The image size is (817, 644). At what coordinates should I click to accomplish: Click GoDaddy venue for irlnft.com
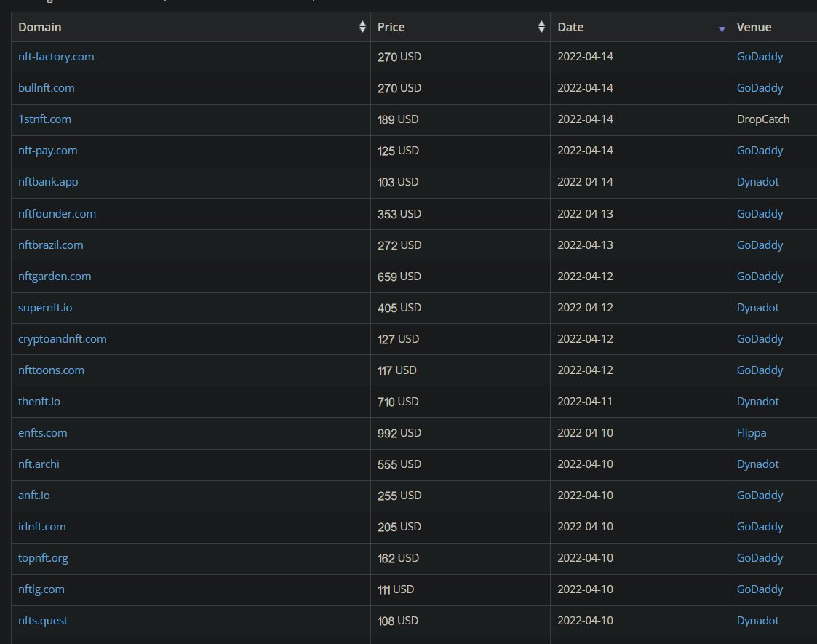(x=760, y=526)
